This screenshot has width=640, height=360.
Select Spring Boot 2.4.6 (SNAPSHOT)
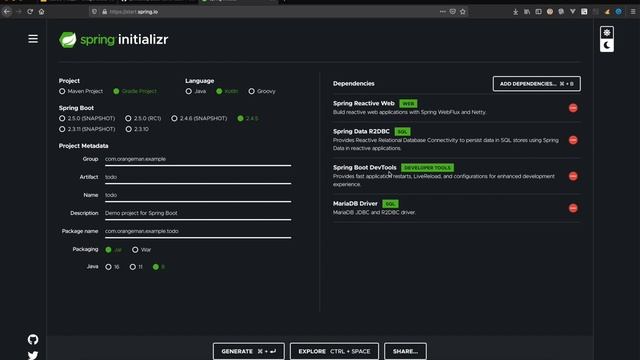(x=199, y=118)
